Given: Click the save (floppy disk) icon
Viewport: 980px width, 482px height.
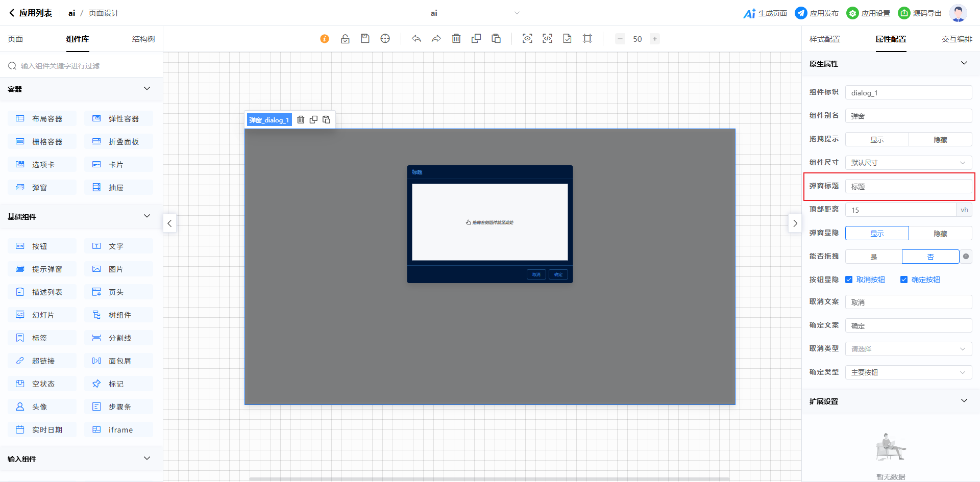Looking at the screenshot, I should [365, 39].
